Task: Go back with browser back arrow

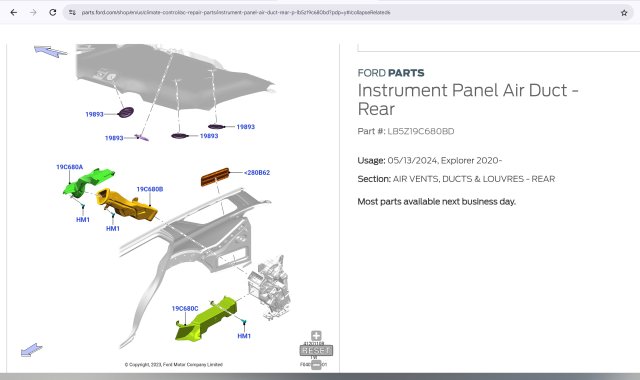Action: 13,12
